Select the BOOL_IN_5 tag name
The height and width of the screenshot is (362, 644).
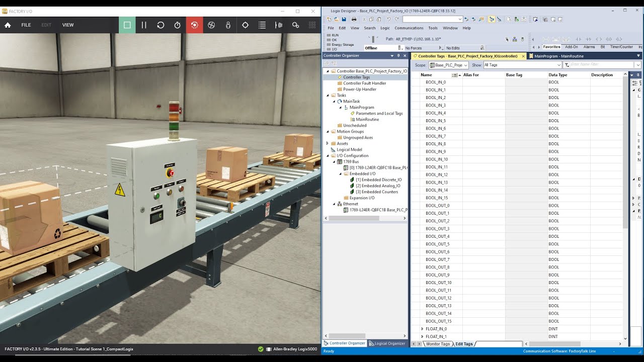pos(436,121)
